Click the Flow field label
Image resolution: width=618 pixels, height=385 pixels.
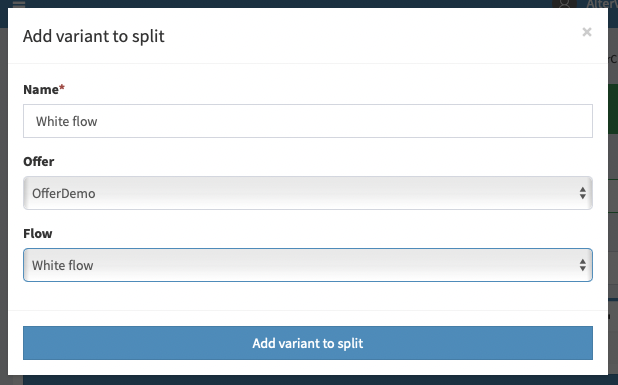[38, 234]
